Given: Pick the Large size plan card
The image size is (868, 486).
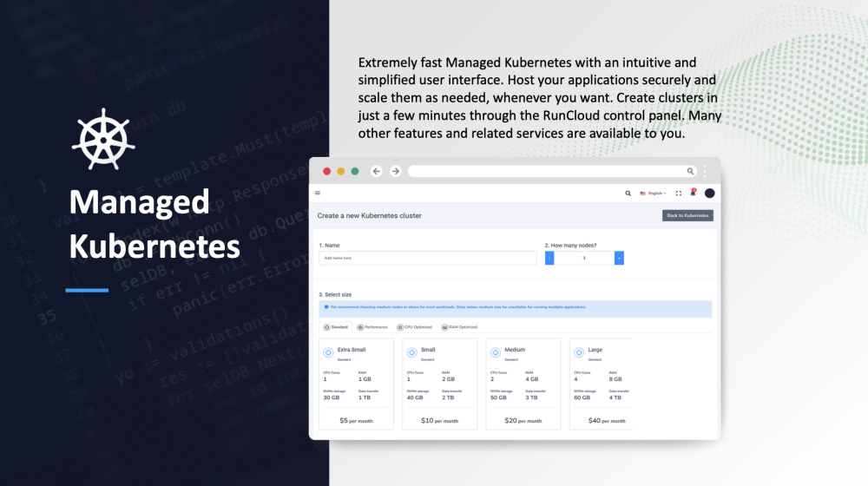Looking at the screenshot, I should [x=601, y=384].
